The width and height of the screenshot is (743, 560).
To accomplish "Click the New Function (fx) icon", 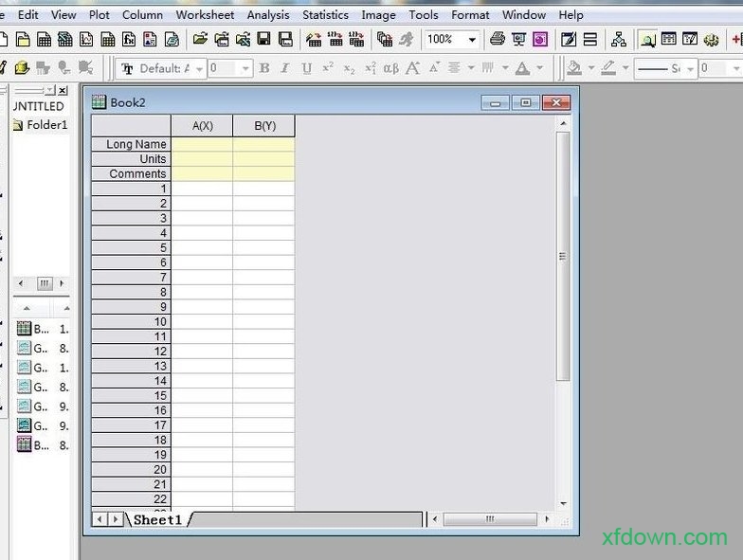I will (x=129, y=40).
